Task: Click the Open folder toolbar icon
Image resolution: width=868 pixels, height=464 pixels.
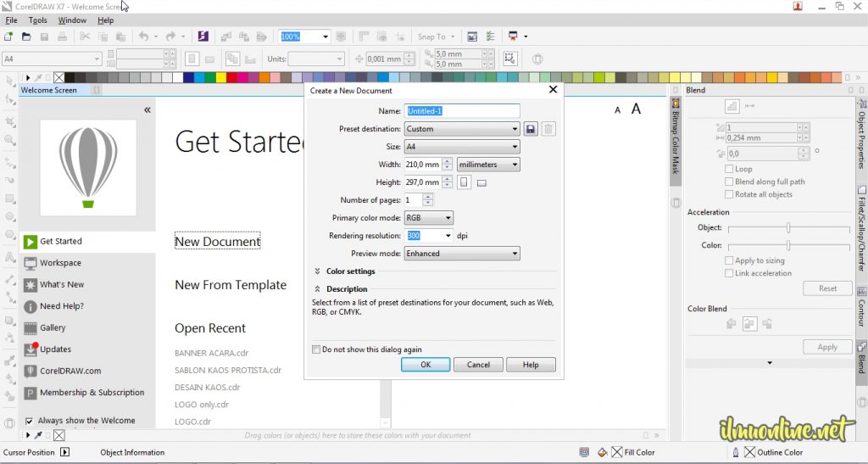Action: (x=26, y=36)
